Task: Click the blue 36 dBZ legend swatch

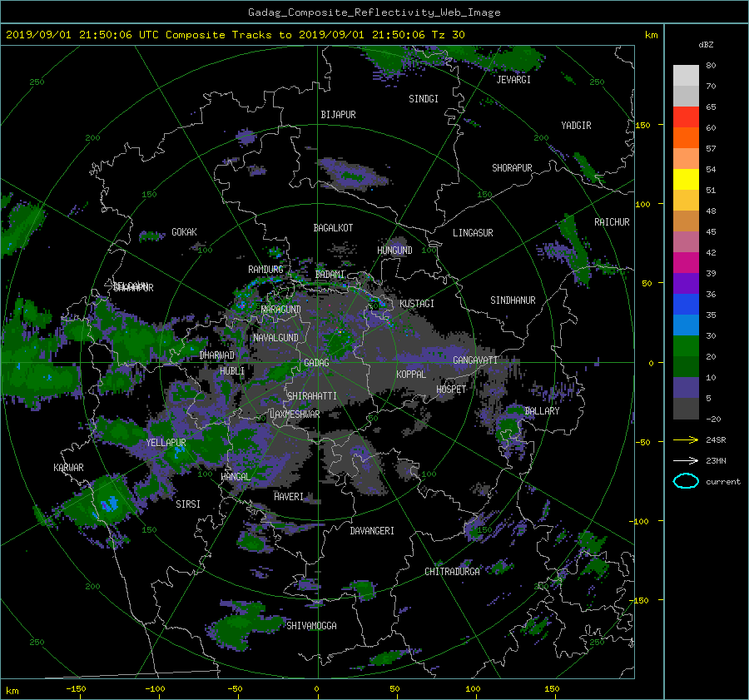Action: tap(686, 304)
